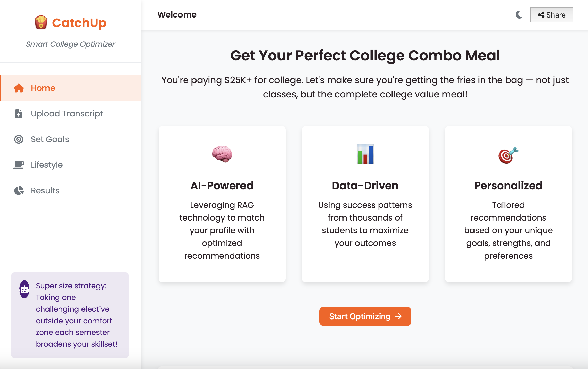Click the brain icon on AI-Powered card
The width and height of the screenshot is (588, 369).
click(222, 154)
